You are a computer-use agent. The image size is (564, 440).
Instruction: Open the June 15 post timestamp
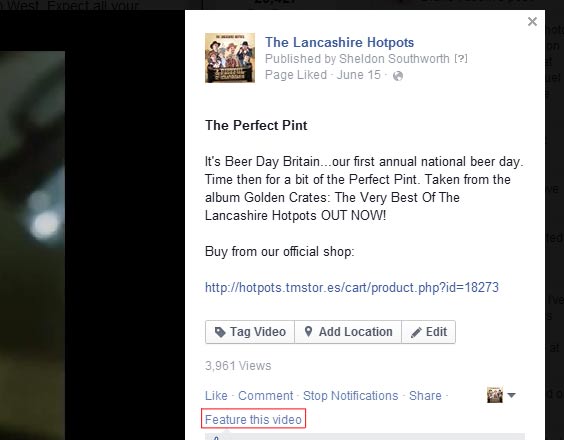tap(359, 75)
